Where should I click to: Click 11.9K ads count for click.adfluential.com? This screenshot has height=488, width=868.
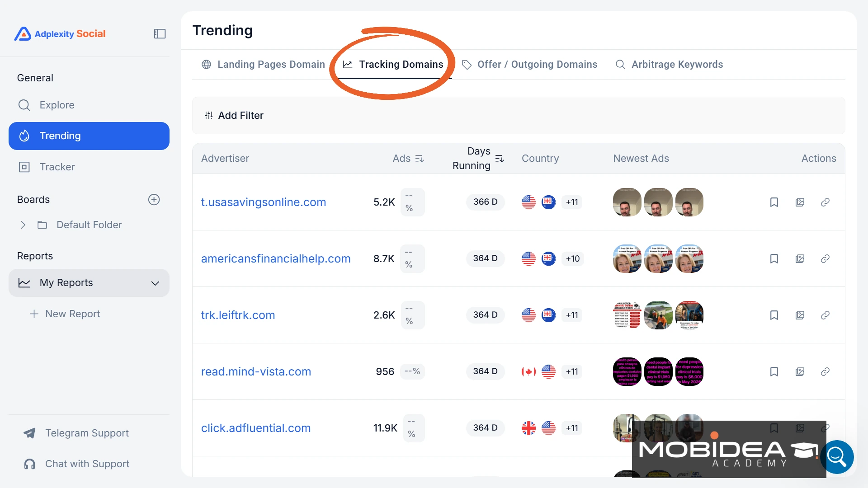(x=385, y=428)
